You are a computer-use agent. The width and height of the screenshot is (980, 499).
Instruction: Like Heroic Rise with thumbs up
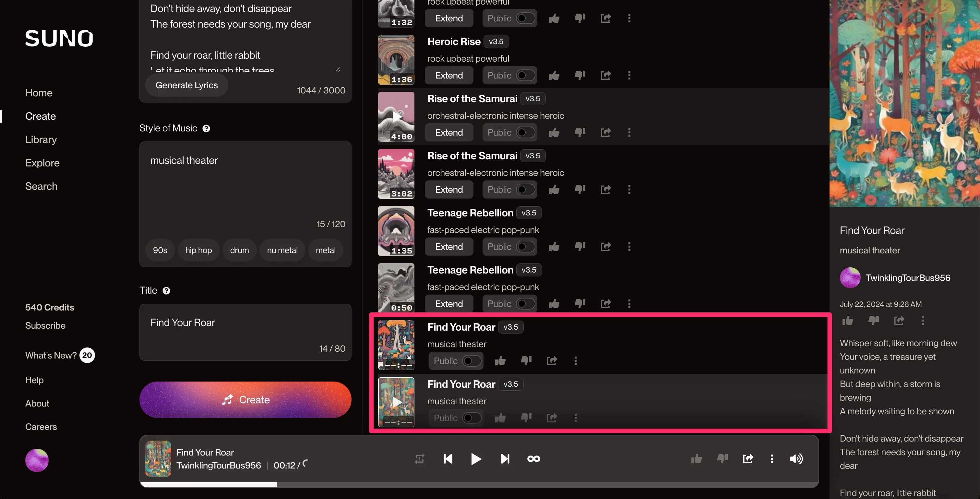pos(554,75)
